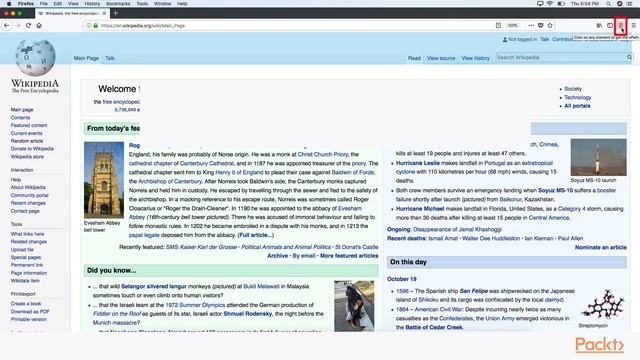Click the XPath extension toolbar icon
Image resolution: width=640 pixels, height=360 pixels.
(x=620, y=25)
